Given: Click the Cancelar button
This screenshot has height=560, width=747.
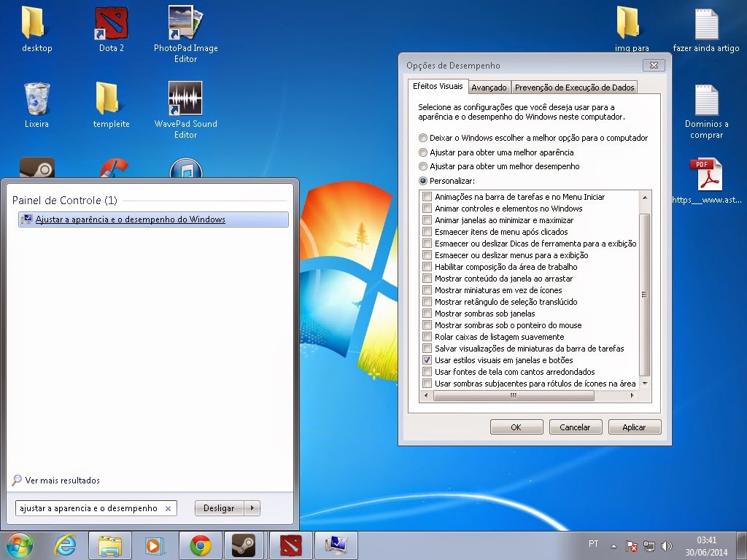Looking at the screenshot, I should (x=575, y=427).
